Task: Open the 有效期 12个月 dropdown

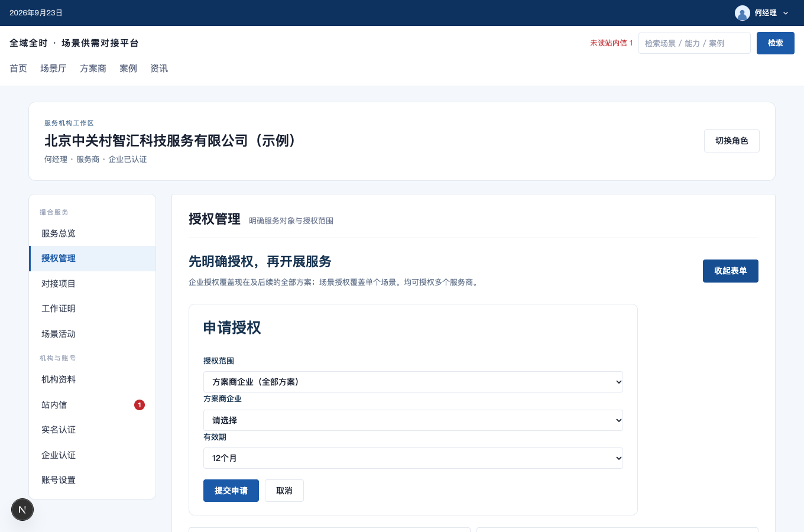Action: coord(413,458)
